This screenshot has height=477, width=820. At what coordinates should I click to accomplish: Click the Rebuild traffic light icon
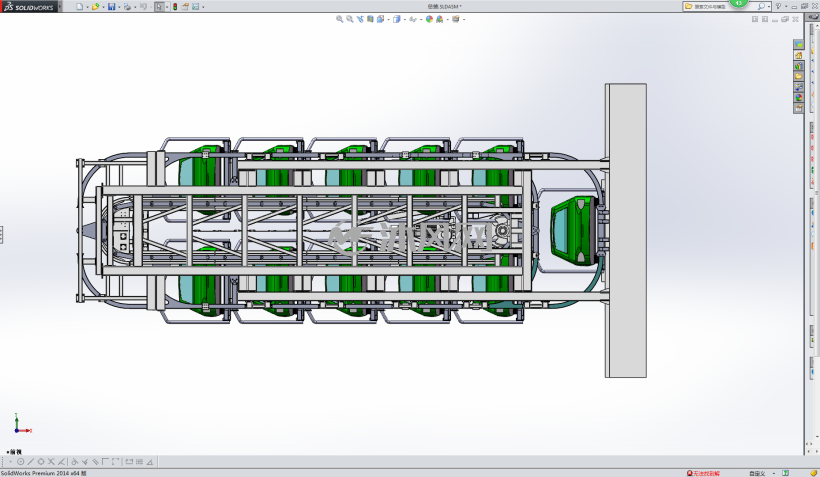pyautogui.click(x=175, y=7)
